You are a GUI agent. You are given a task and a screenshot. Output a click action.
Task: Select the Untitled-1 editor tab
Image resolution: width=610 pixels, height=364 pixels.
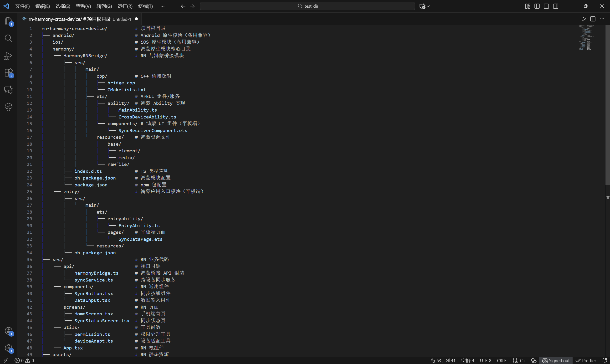coord(78,19)
